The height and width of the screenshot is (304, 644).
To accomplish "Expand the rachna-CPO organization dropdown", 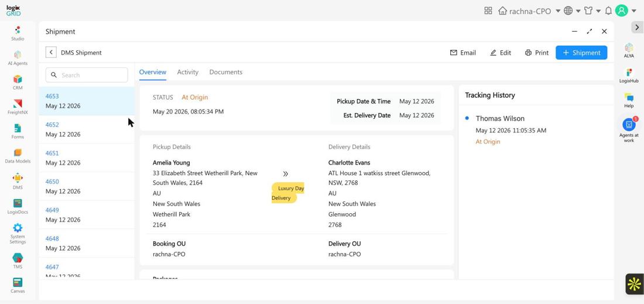I will click(x=558, y=11).
